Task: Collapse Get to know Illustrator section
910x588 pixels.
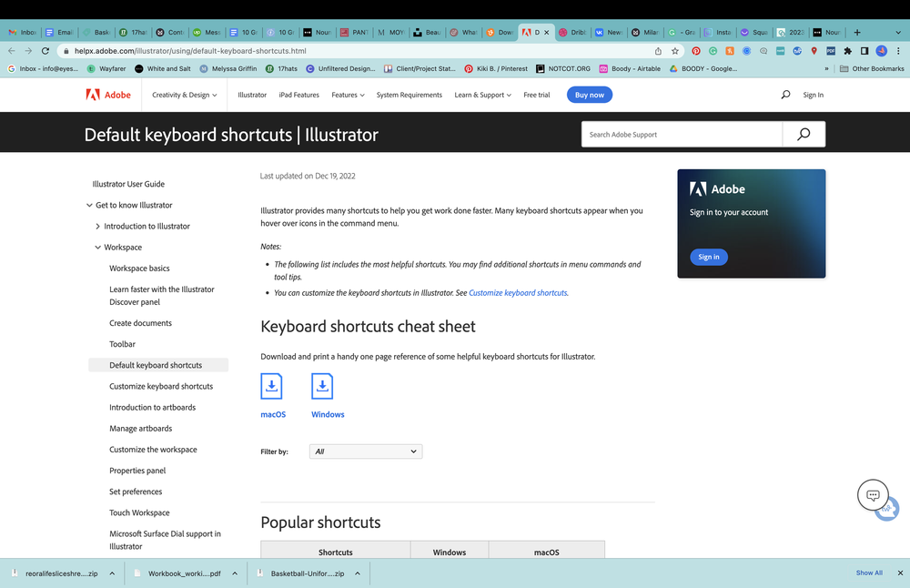Action: (x=89, y=205)
